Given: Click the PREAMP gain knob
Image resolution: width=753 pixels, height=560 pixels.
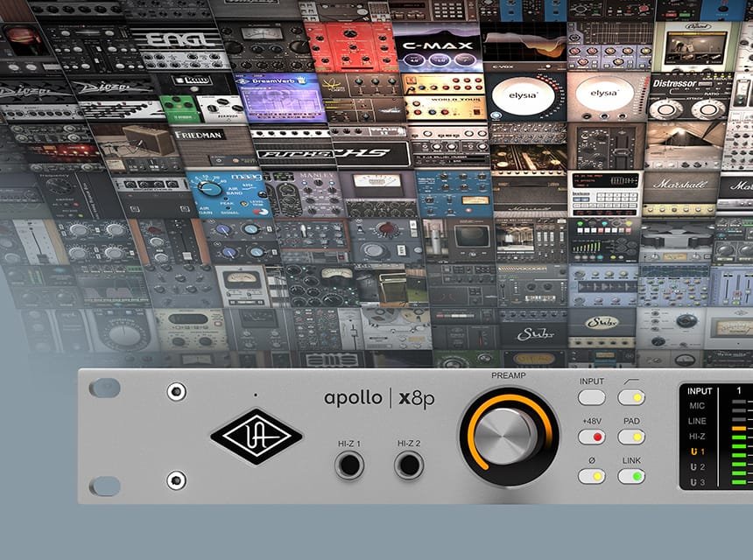Looking at the screenshot, I should (x=508, y=436).
